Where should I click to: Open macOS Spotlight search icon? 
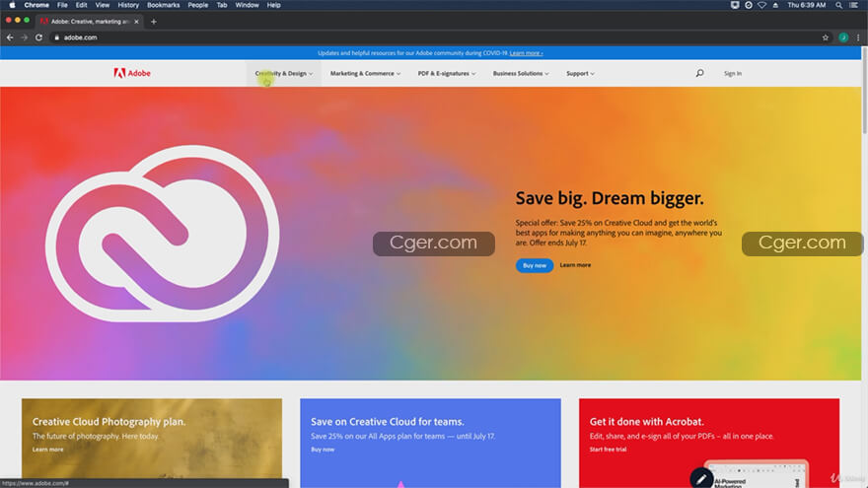click(x=838, y=5)
